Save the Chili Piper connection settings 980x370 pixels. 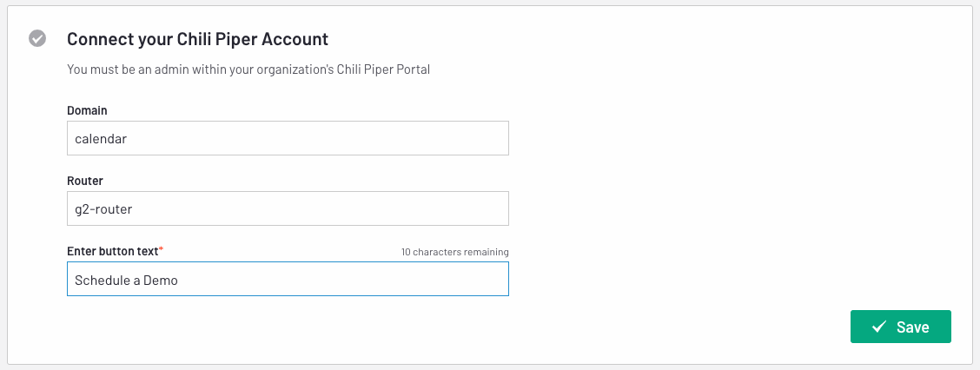click(901, 327)
